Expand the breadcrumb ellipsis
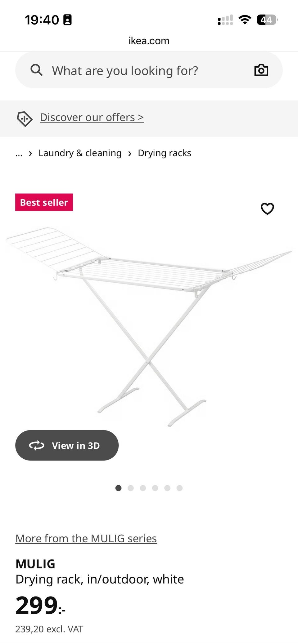This screenshot has height=644, width=298. click(19, 154)
